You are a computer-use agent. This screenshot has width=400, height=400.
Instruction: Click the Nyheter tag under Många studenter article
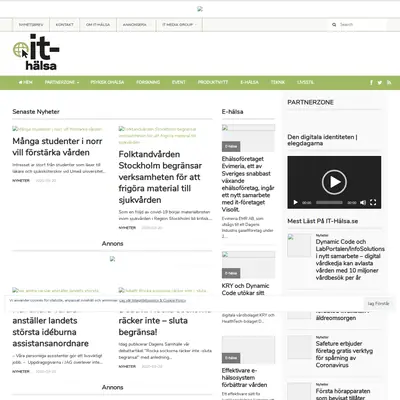(21, 181)
